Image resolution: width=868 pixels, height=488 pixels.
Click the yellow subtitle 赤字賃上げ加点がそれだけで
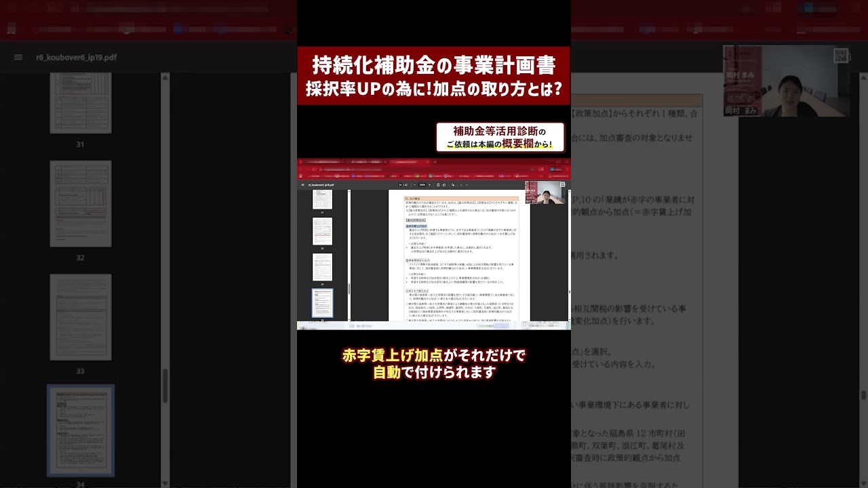434,356
